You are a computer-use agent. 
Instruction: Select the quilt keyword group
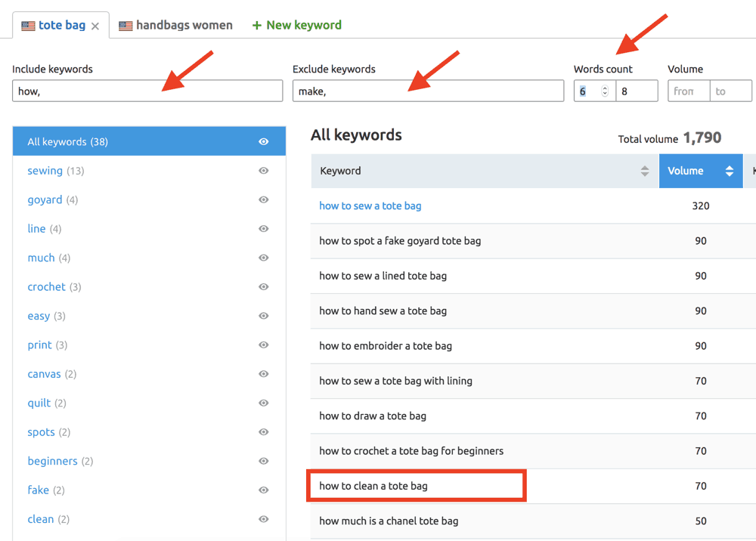click(39, 403)
